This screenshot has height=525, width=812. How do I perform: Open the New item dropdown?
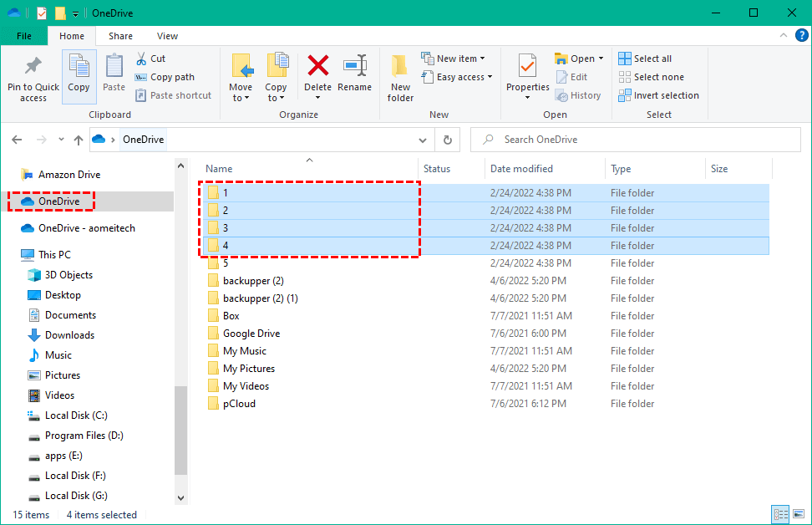453,59
